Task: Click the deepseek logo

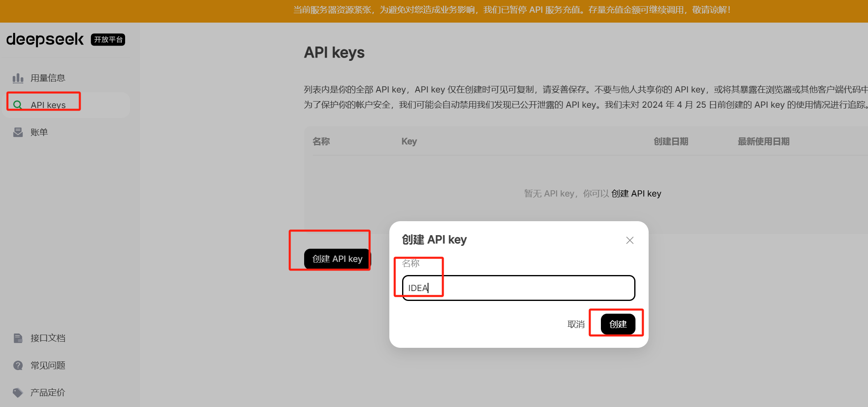Action: (x=45, y=39)
